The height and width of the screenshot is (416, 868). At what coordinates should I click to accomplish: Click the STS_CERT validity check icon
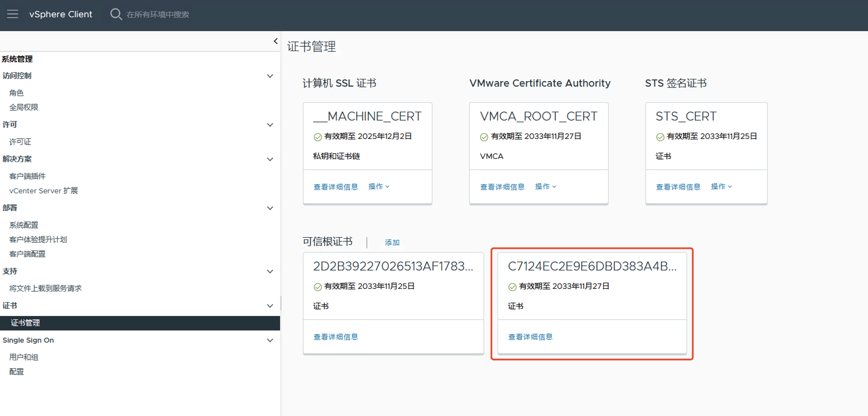[x=660, y=137]
